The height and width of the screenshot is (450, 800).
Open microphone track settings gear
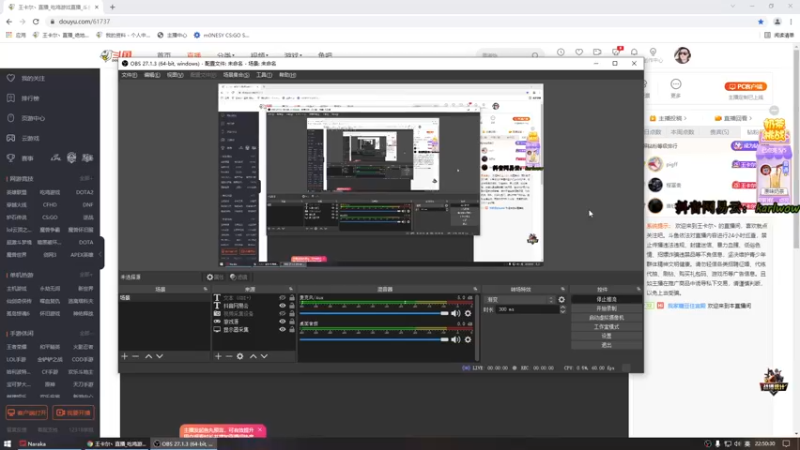coord(468,313)
